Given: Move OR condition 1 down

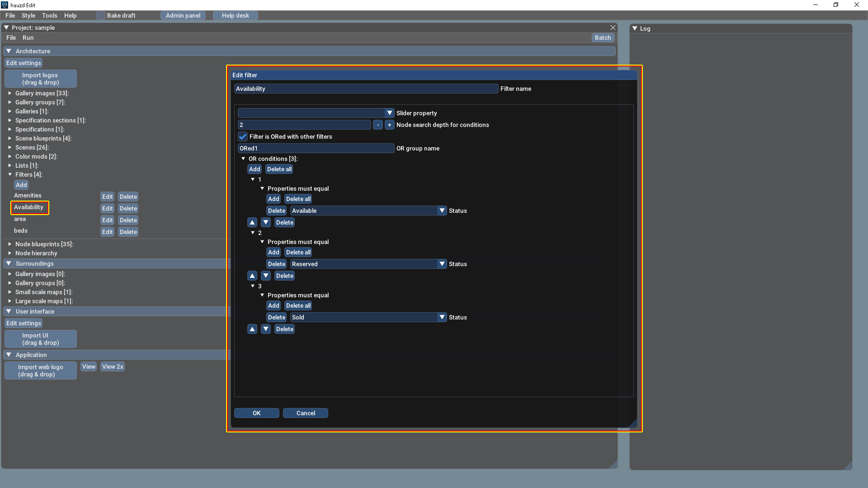Looking at the screenshot, I should click(266, 222).
